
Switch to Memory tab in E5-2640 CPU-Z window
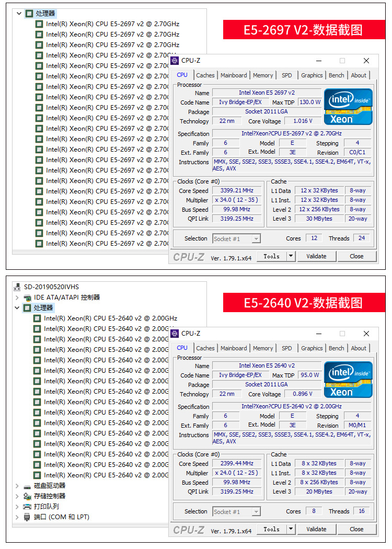[x=263, y=348]
